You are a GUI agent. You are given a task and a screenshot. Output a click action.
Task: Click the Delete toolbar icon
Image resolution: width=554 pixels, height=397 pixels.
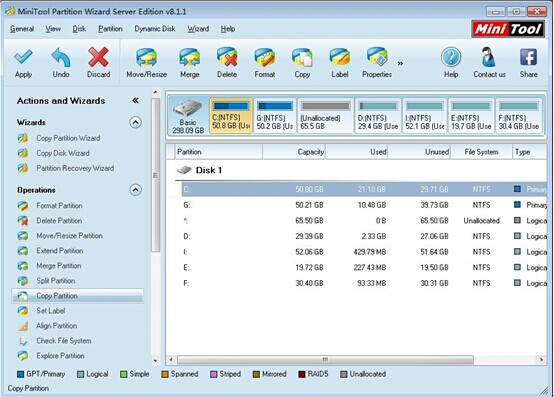tap(227, 58)
